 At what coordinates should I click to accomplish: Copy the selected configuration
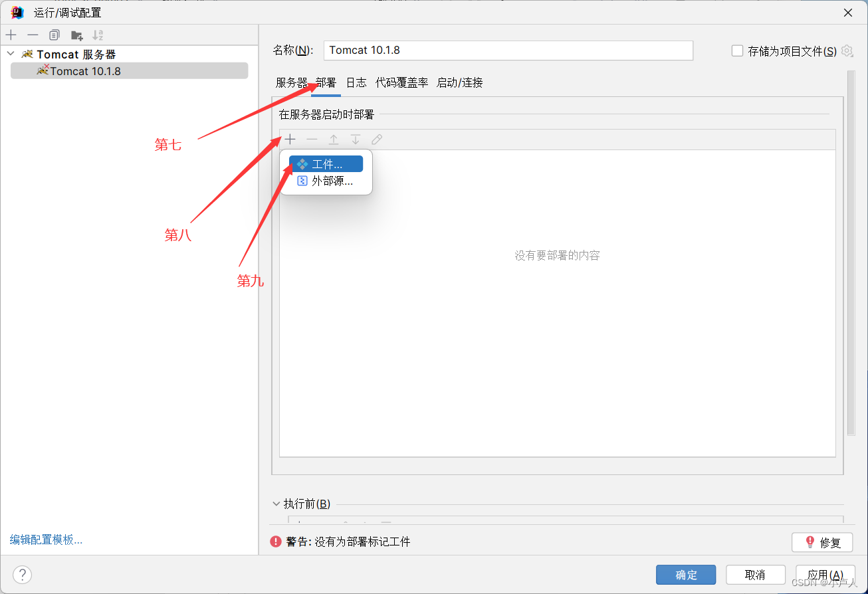click(54, 35)
